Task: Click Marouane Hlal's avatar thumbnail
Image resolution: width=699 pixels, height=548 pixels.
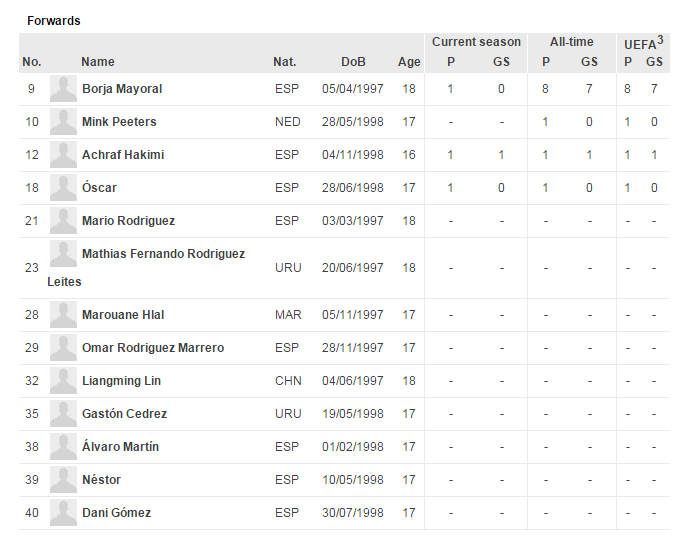Action: click(x=63, y=315)
